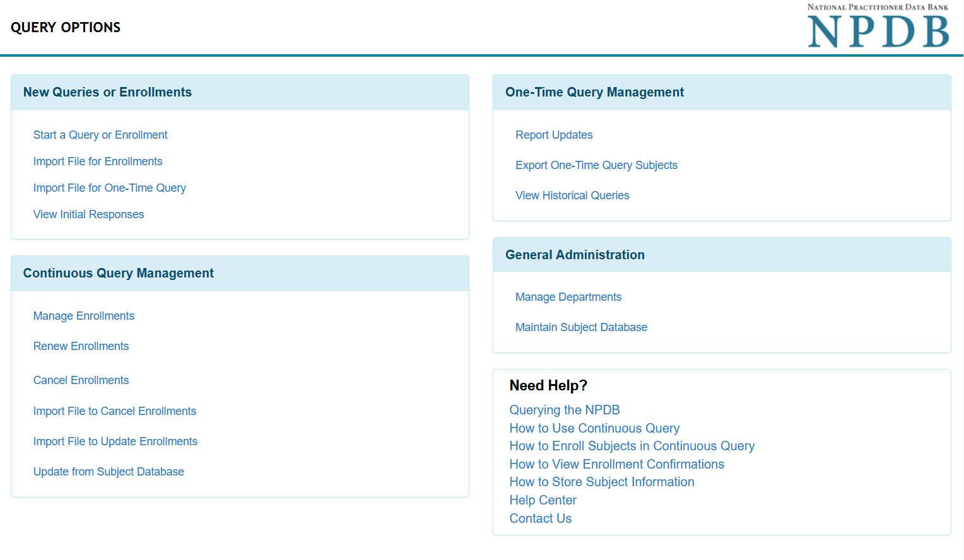View Historical Queries
The width and height of the screenshot is (964, 560).
572,195
